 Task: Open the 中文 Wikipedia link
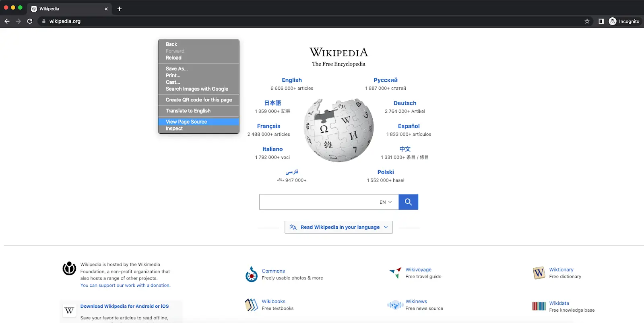point(405,149)
